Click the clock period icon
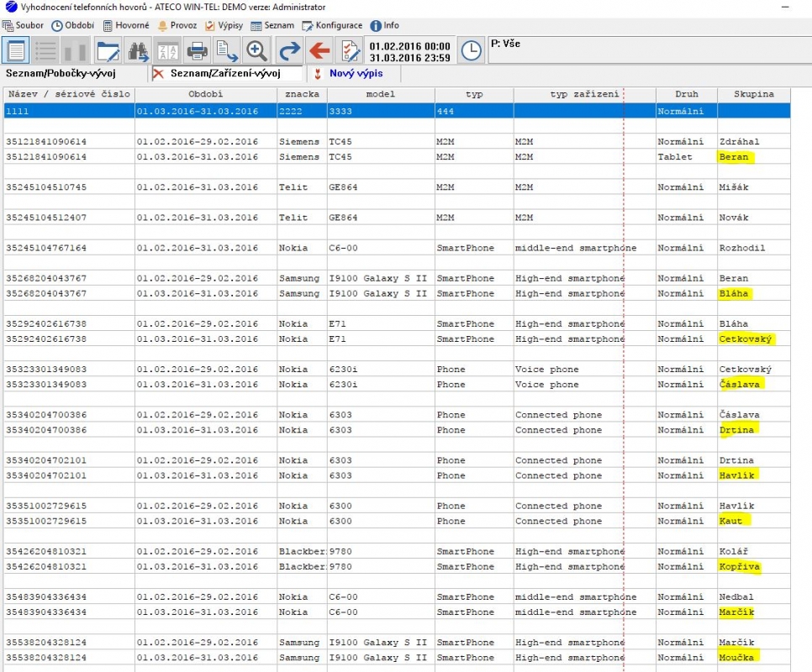Image resolution: width=812 pixels, height=672 pixels. 472,50
